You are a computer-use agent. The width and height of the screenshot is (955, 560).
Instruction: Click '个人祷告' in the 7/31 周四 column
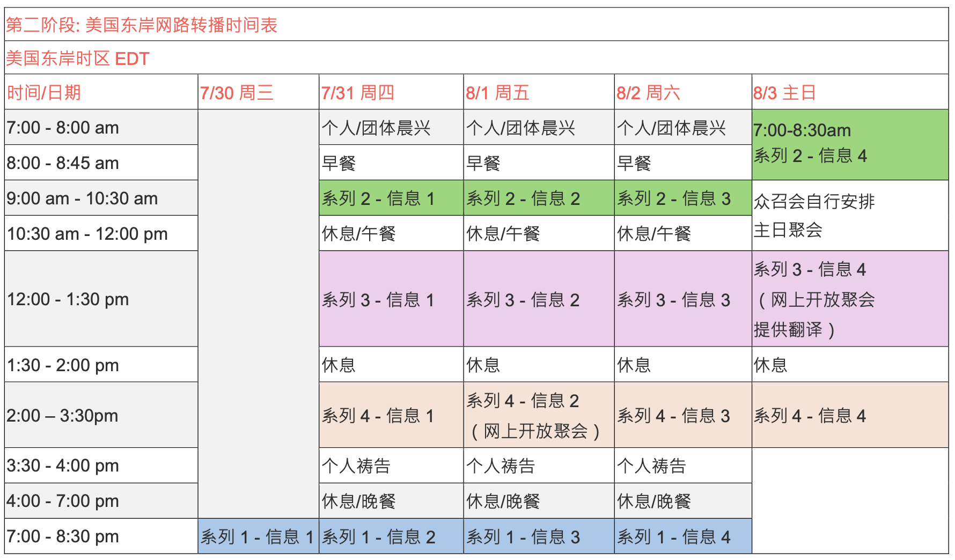tap(391, 465)
